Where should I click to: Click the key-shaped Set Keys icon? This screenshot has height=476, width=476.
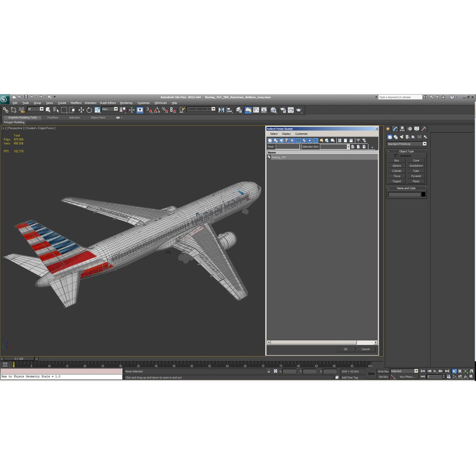coord(371,374)
